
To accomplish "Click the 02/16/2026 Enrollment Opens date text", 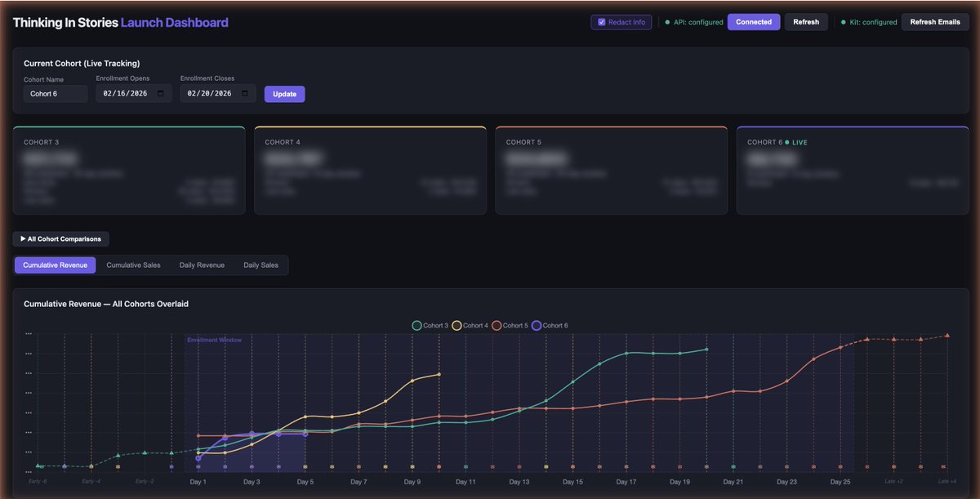I will click(x=124, y=94).
